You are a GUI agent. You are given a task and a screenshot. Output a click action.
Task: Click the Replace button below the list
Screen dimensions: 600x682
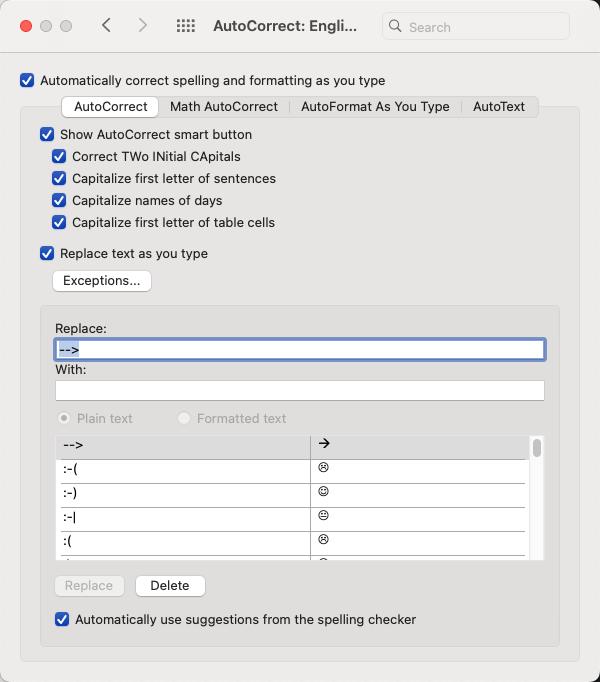pyautogui.click(x=89, y=586)
